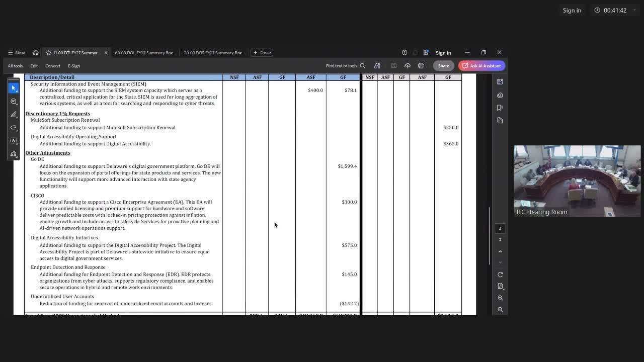Choose the Draw freehand tool
This screenshot has height=362, width=644.
(x=14, y=127)
